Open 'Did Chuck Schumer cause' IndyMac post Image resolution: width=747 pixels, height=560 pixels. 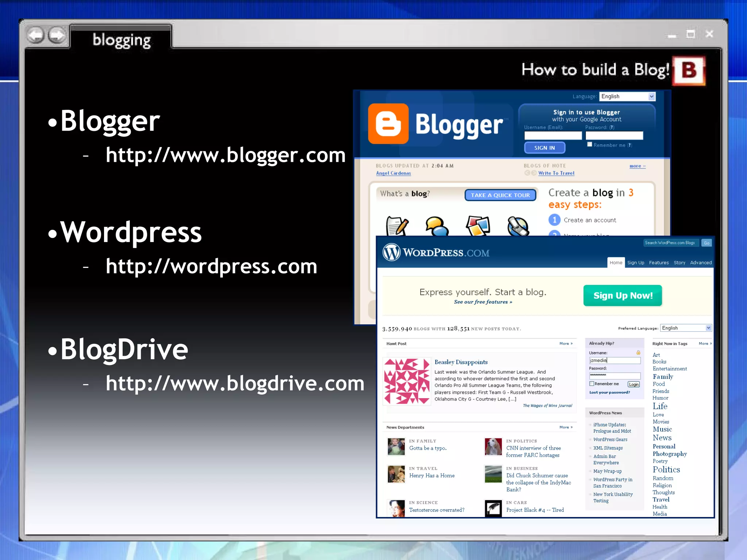tap(538, 482)
